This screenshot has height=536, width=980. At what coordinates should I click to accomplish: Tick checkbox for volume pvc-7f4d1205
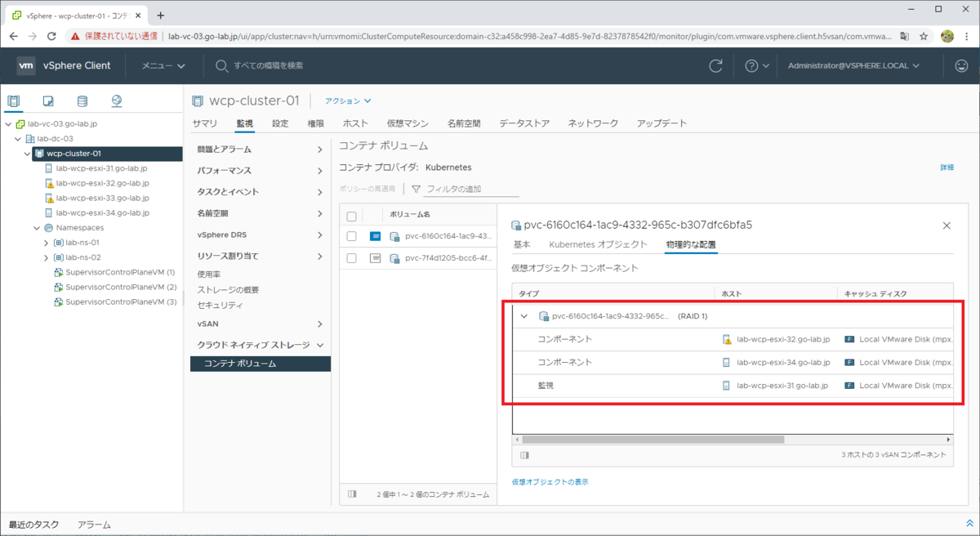click(351, 257)
